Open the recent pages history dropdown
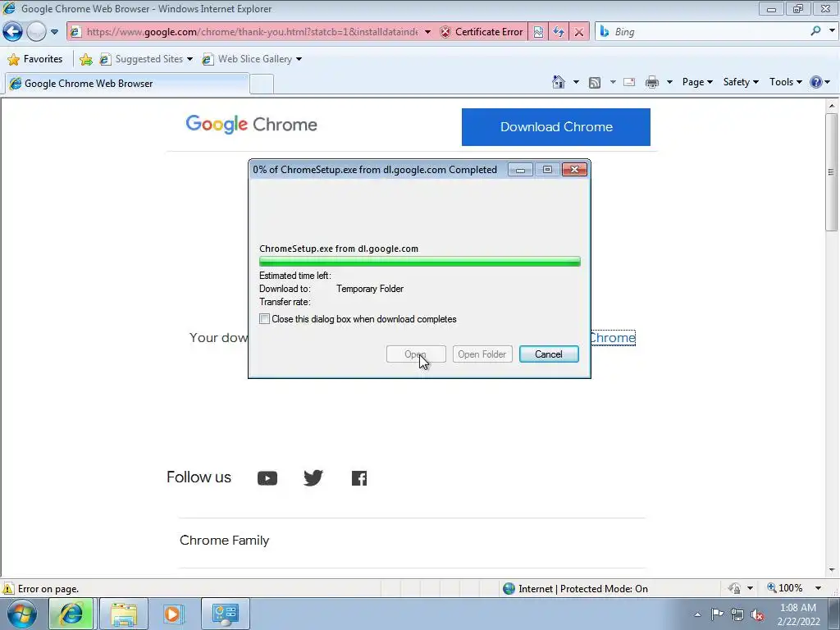The image size is (840, 630). click(54, 32)
